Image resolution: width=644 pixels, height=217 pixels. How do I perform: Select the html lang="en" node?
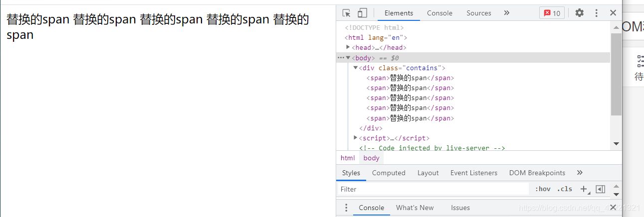376,37
